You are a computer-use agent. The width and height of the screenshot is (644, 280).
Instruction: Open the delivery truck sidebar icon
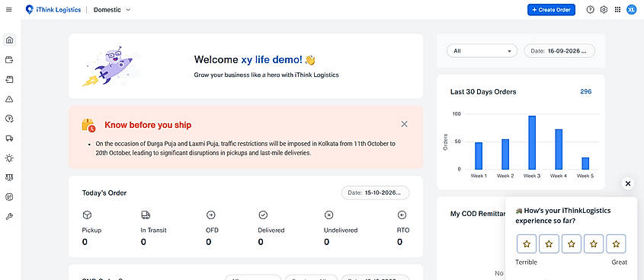click(9, 138)
